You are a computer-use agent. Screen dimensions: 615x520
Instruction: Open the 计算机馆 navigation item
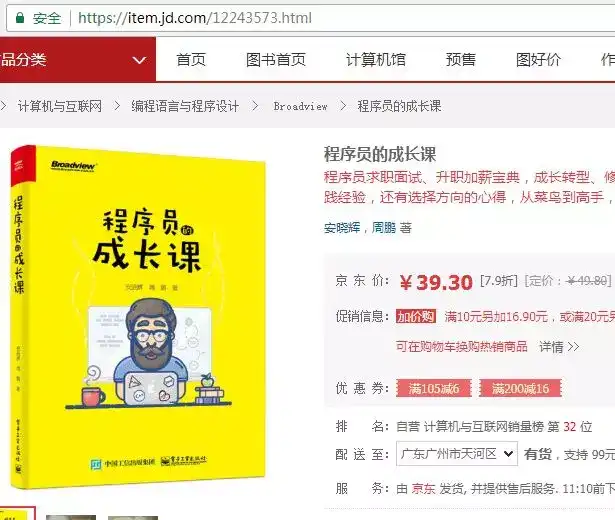(376, 60)
